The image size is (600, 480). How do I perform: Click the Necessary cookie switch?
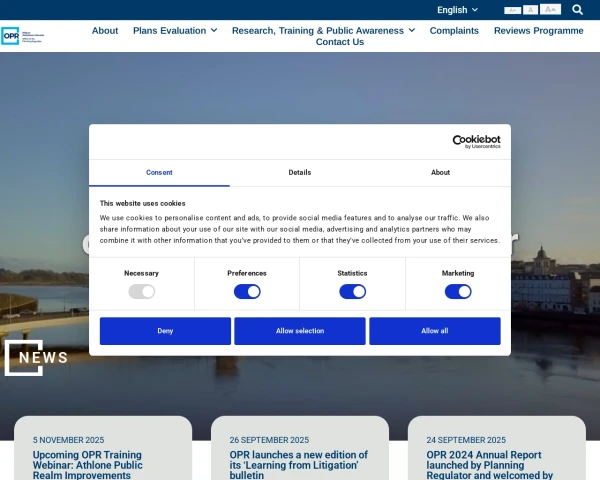tap(141, 292)
